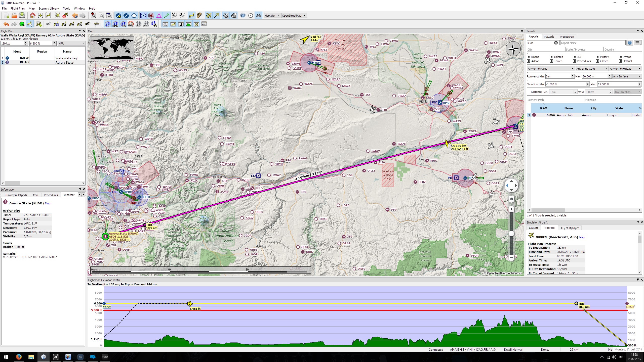The width and height of the screenshot is (644, 362).
Task: Toggle aircraft trail display on map
Action: click(x=216, y=16)
